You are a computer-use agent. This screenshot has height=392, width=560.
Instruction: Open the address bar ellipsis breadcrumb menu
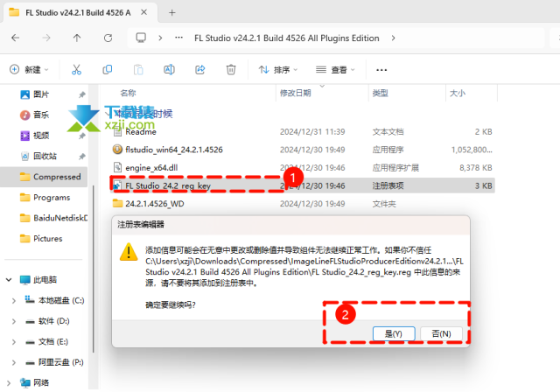(x=178, y=38)
